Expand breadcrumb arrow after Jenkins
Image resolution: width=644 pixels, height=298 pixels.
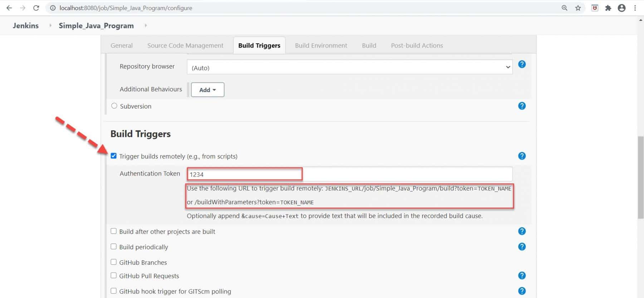[x=50, y=25]
